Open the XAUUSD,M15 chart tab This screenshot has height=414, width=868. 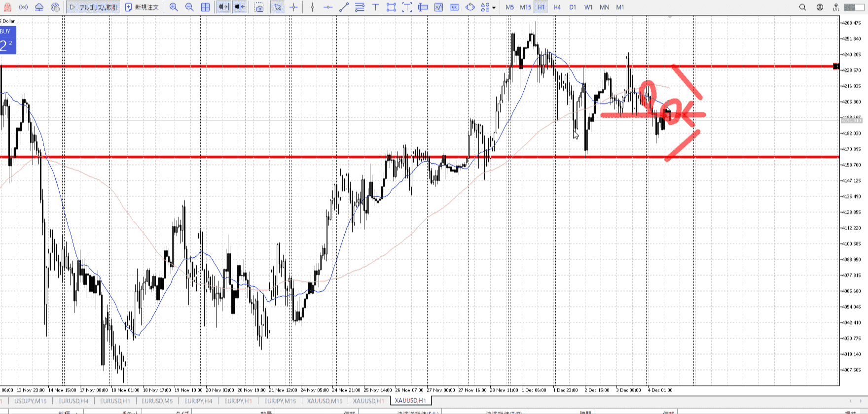[x=325, y=401]
